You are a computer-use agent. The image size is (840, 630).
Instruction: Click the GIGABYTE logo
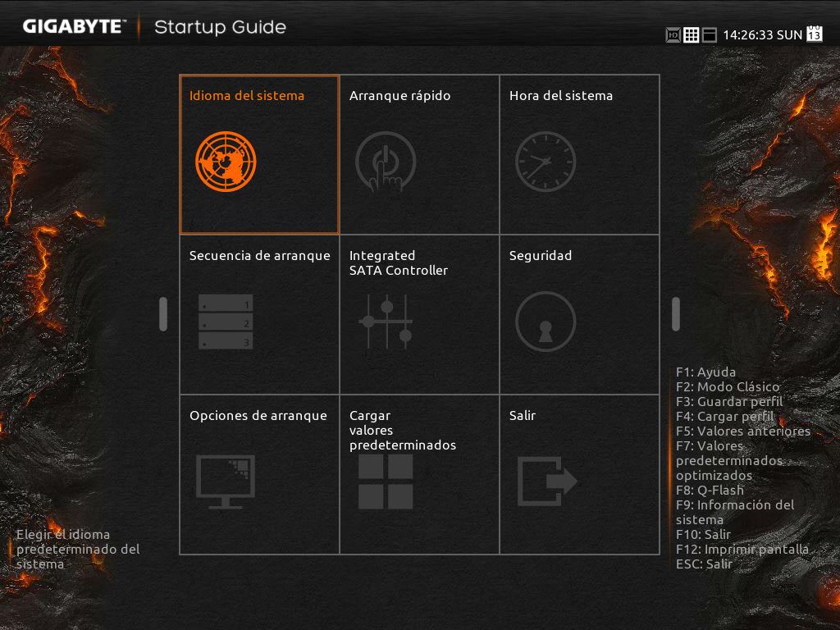[74, 27]
